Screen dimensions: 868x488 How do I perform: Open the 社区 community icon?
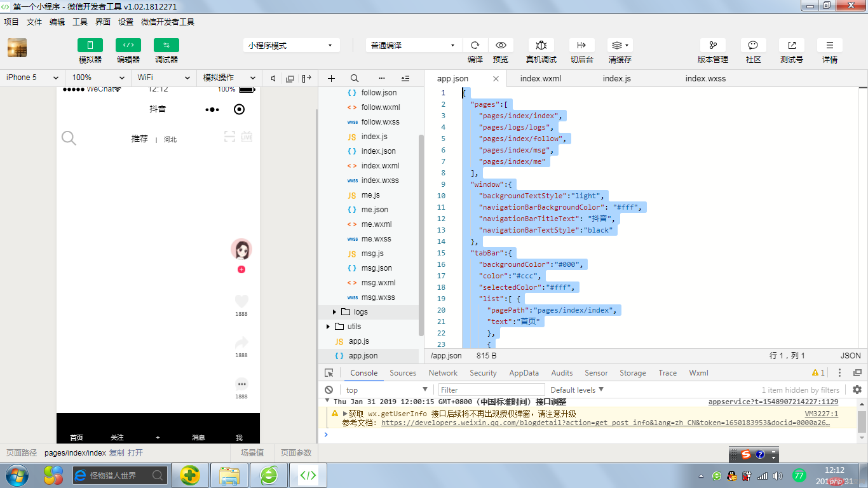(754, 45)
